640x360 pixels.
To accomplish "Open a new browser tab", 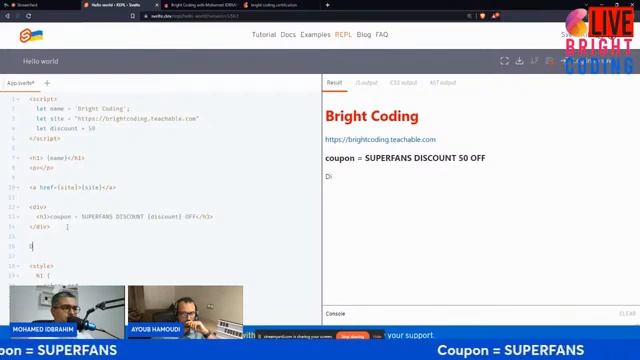I will point(327,5).
